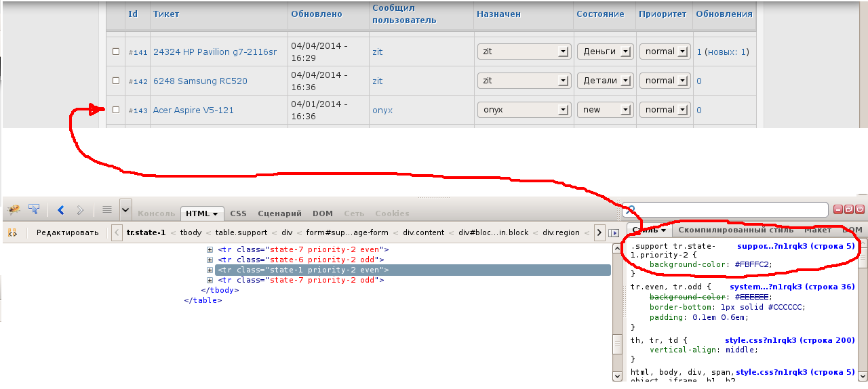Open Назначен dropdown for Samsung RC520 row
The width and height of the screenshot is (868, 389).
pos(524,81)
